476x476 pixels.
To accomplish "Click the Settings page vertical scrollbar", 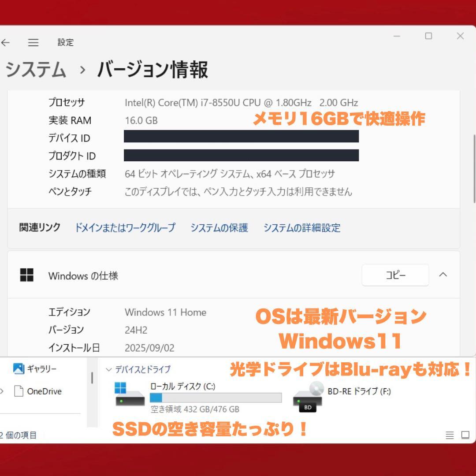I will pyautogui.click(x=474, y=169).
